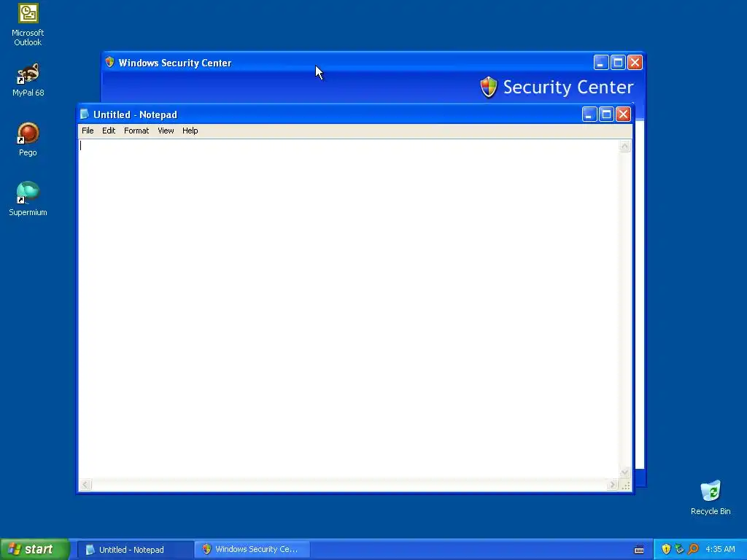Open the Edit menu in Notepad
747x560 pixels.
[109, 131]
